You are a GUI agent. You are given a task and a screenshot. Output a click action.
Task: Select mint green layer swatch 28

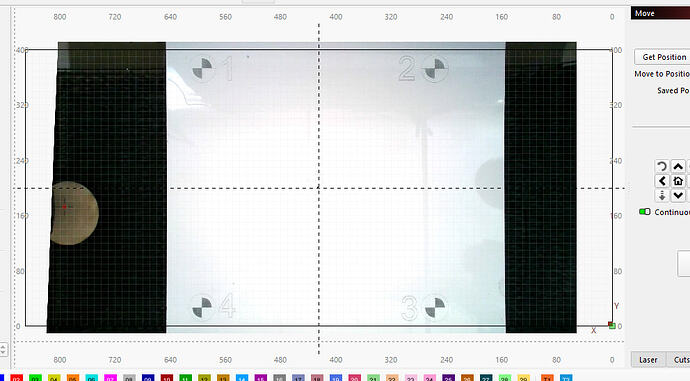point(505,377)
